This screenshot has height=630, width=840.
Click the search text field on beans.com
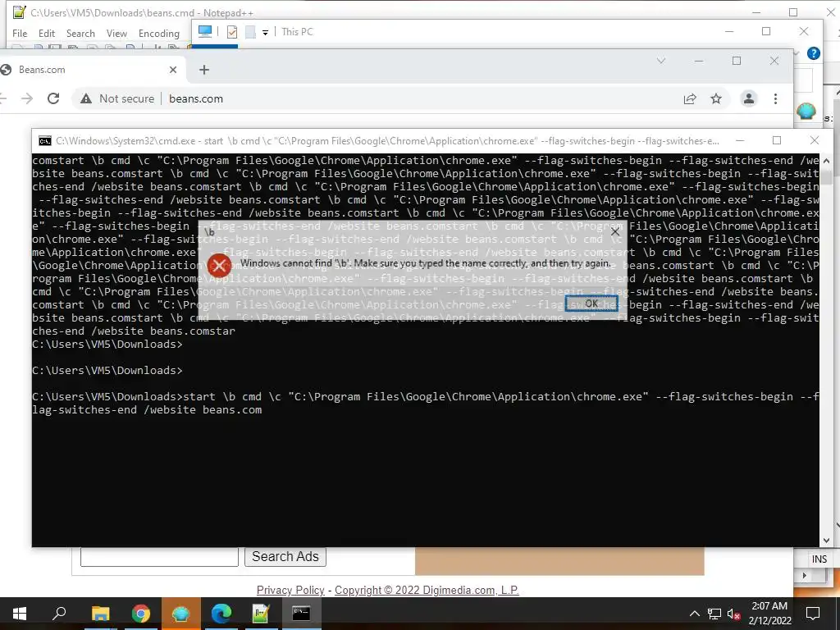[159, 557]
